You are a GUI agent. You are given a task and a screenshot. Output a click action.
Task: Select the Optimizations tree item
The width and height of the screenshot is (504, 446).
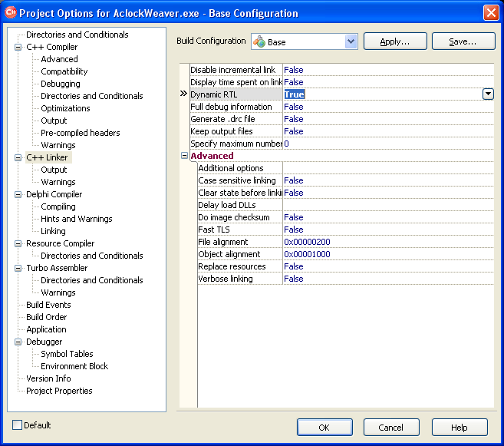65,108
